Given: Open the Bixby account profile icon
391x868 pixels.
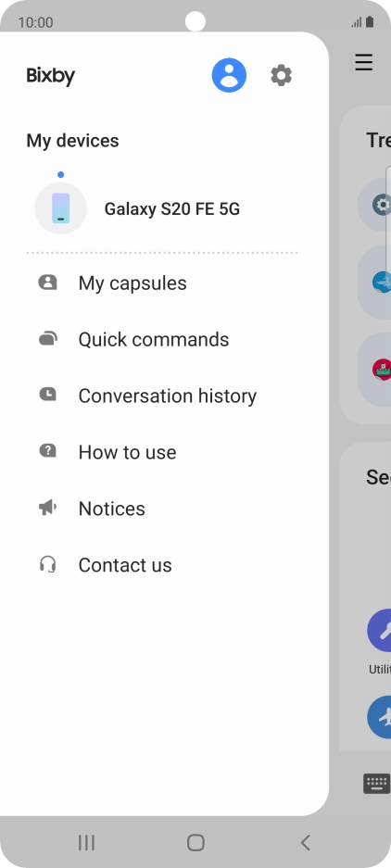Looking at the screenshot, I should (x=229, y=75).
